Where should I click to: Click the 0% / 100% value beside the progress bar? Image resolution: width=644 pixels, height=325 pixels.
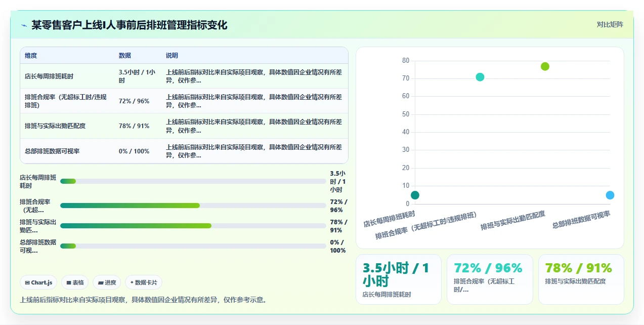(338, 246)
